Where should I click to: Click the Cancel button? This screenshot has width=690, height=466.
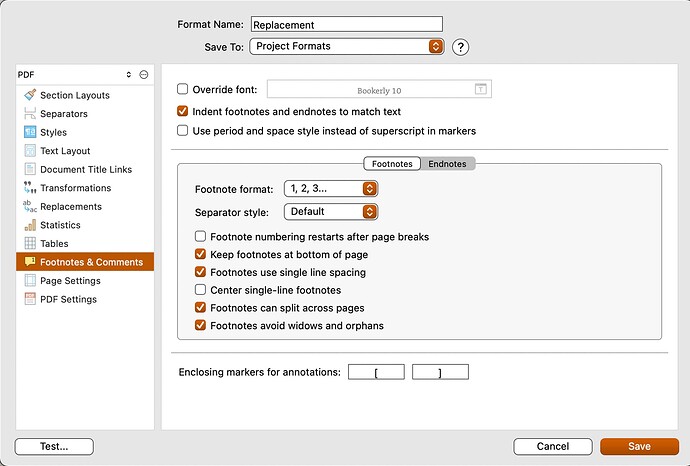tap(553, 446)
